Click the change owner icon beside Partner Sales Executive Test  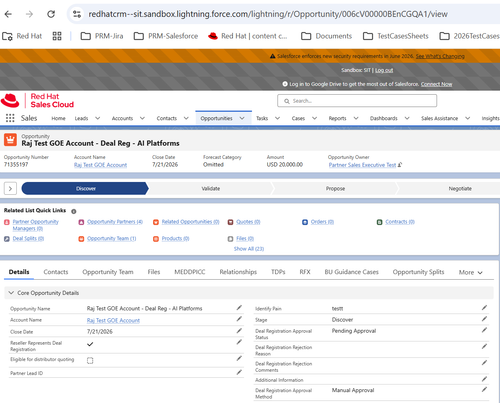pyautogui.click(x=400, y=165)
